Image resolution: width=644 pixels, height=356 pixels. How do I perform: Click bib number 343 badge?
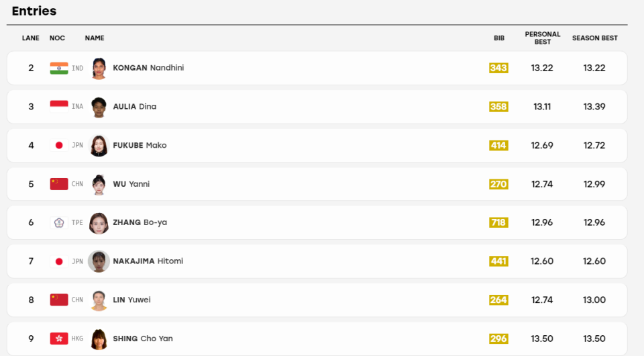(498, 68)
